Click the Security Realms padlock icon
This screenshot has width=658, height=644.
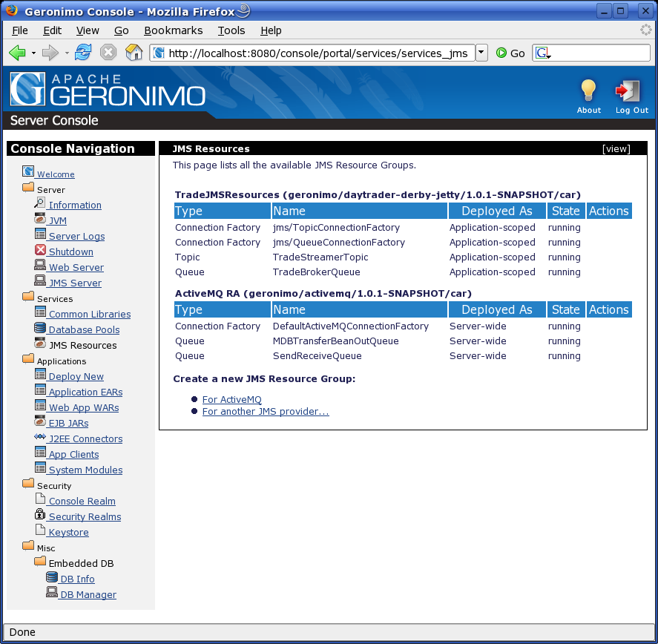40,514
